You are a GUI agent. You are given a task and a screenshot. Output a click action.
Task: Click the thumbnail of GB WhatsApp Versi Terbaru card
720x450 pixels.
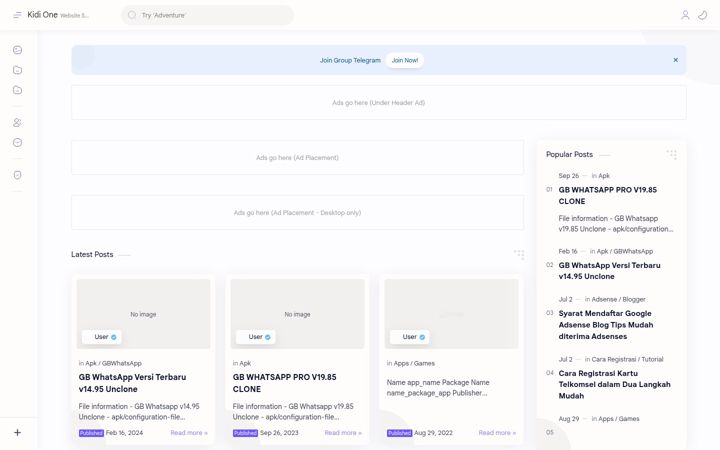click(143, 314)
